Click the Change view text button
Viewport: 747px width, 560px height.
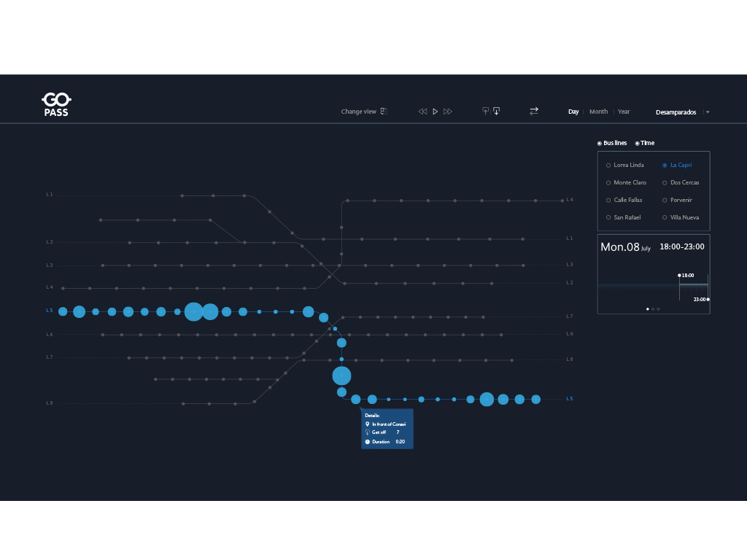pos(358,112)
